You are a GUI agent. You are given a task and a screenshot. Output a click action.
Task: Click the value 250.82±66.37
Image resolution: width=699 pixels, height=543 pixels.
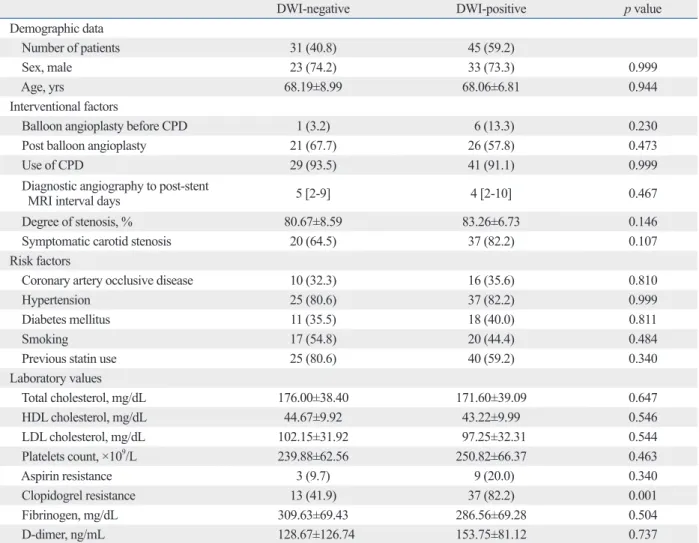(491, 457)
